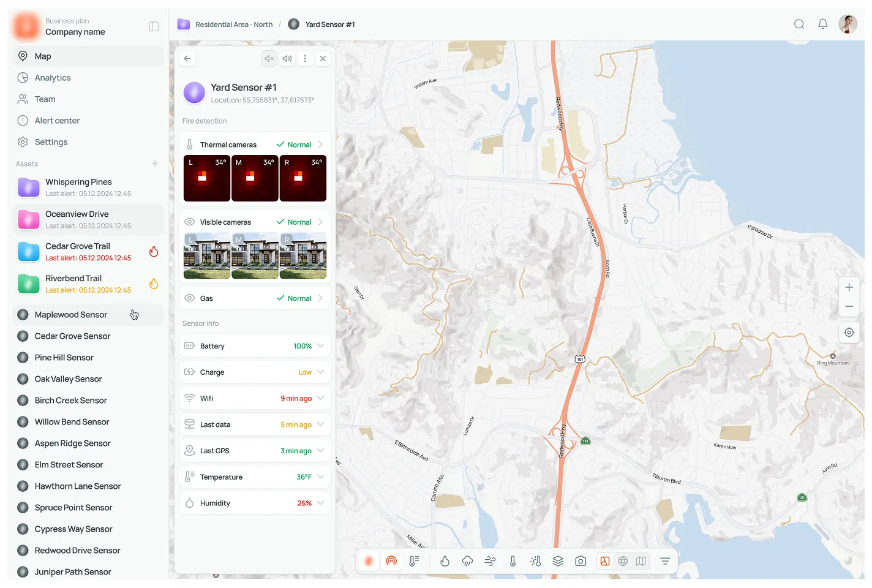Open the camera view from the map toolbar
Viewport: 872px width, 588px height.
click(581, 560)
